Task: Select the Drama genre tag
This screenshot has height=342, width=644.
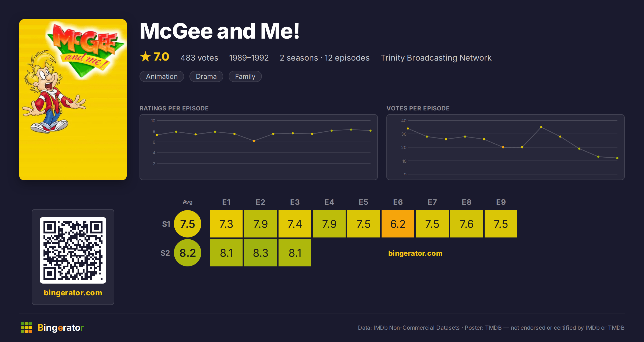Action: 206,76
